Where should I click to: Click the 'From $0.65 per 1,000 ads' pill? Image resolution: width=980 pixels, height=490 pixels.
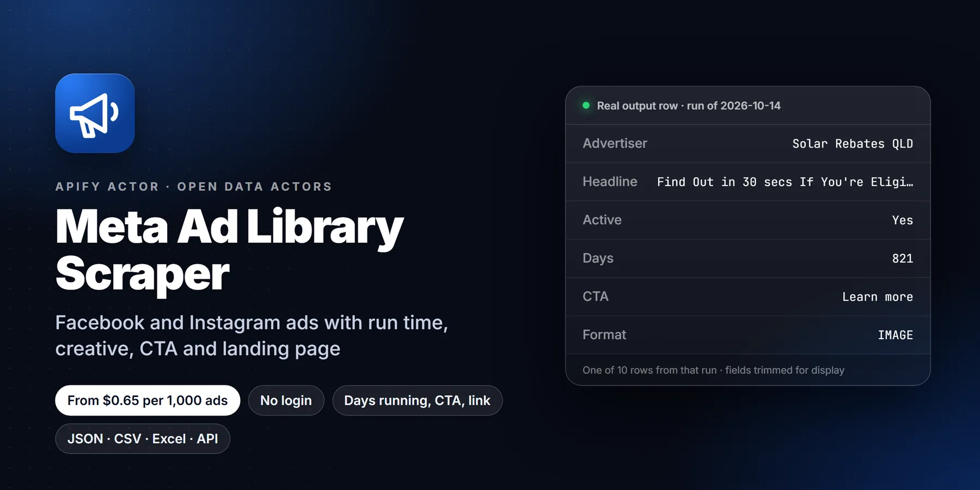point(148,401)
